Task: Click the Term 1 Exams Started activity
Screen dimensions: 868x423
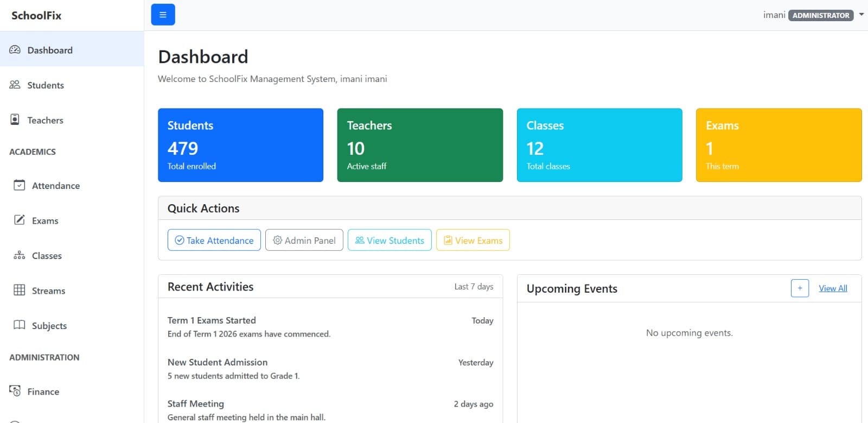Action: click(x=330, y=327)
